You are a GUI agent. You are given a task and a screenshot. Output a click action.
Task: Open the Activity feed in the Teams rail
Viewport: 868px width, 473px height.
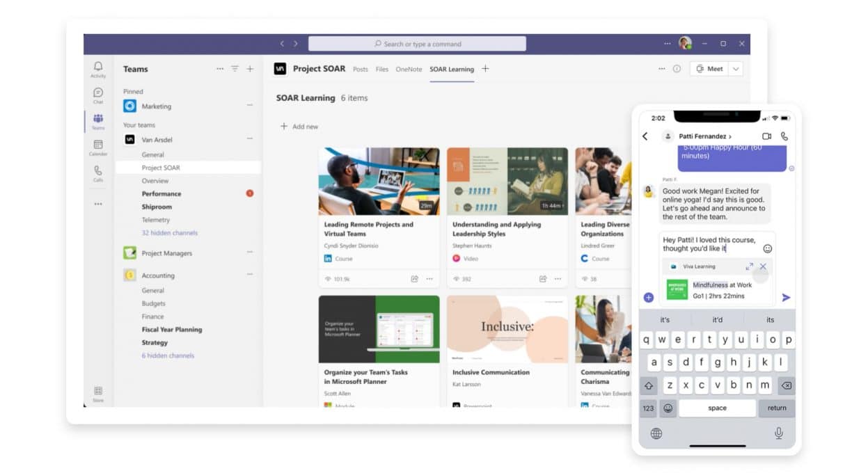coord(98,69)
